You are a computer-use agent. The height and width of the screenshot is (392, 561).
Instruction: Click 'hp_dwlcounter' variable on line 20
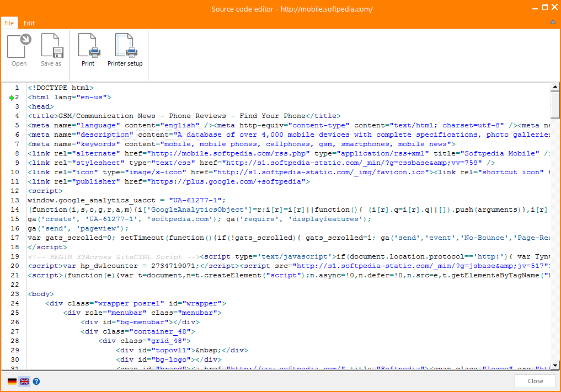[x=109, y=266]
